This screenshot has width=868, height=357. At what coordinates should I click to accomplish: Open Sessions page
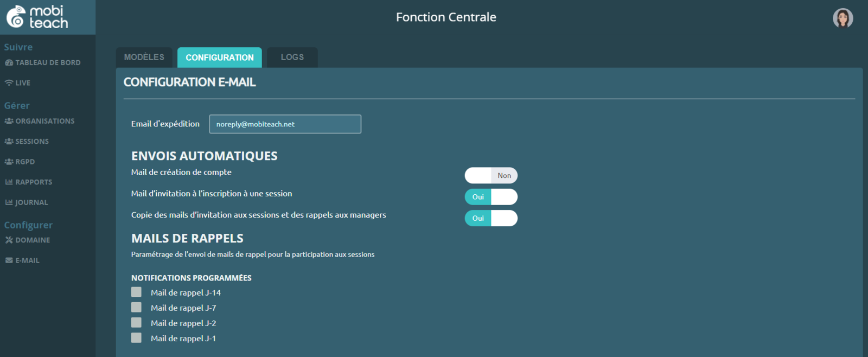point(27,141)
